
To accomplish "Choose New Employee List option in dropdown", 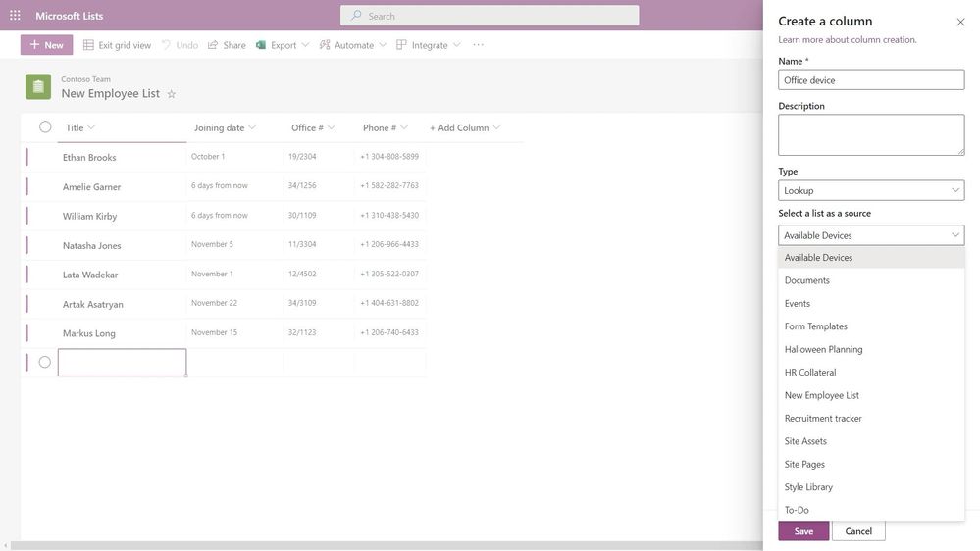I will (871, 395).
